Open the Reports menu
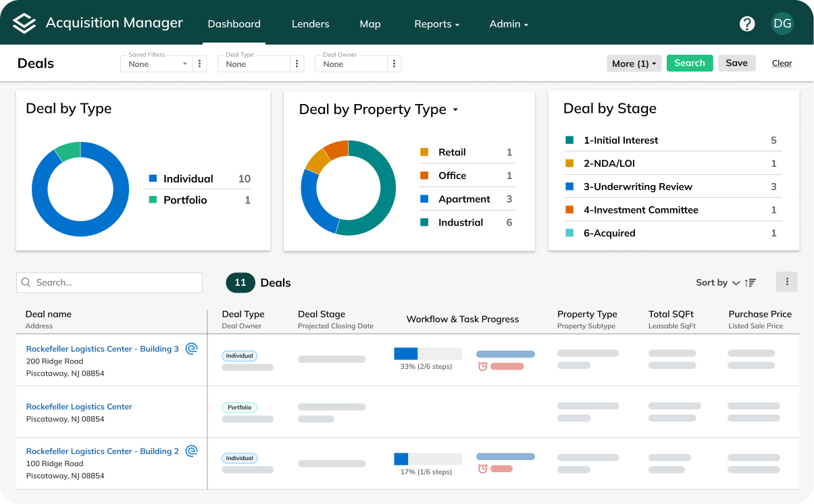This screenshot has width=814, height=504. 436,24
